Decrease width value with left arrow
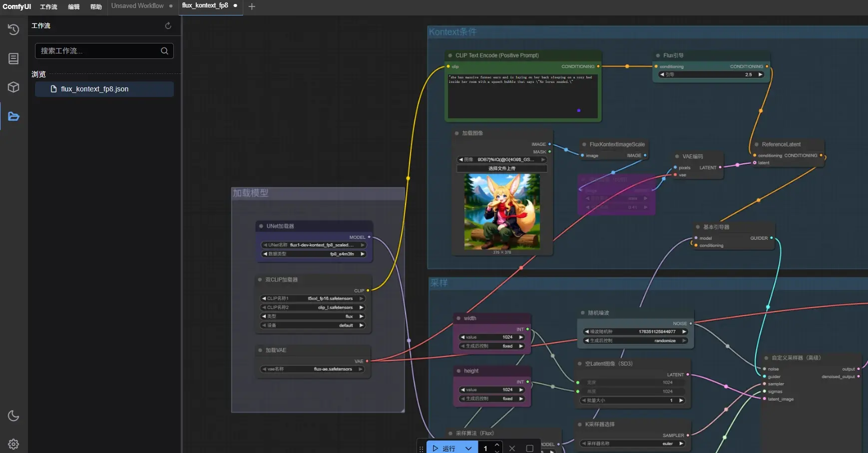 [463, 337]
